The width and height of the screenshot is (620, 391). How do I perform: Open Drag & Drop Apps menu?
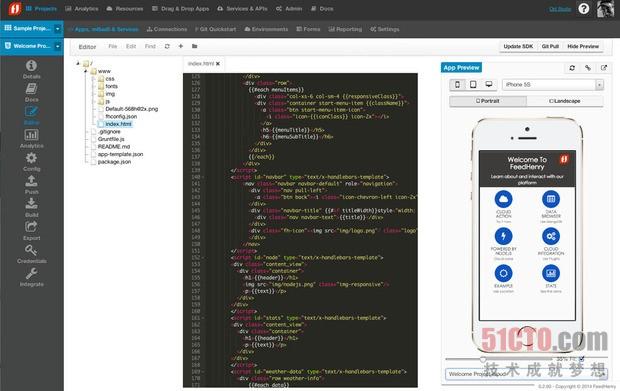[x=181, y=8]
